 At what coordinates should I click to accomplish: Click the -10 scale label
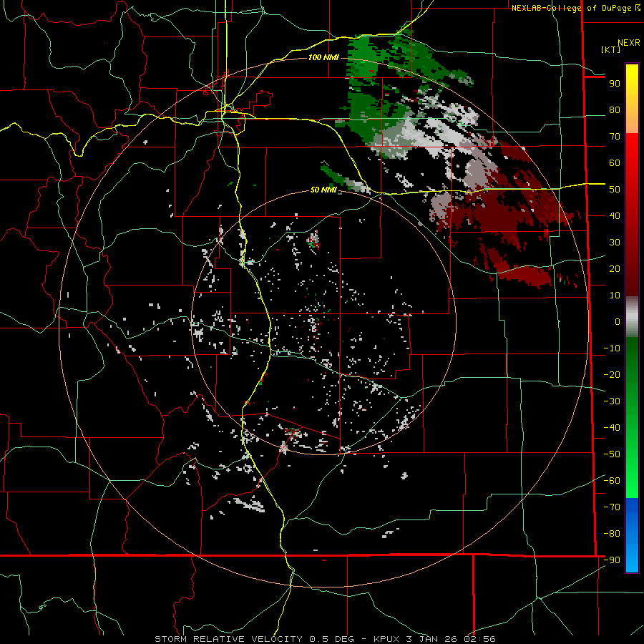612,348
